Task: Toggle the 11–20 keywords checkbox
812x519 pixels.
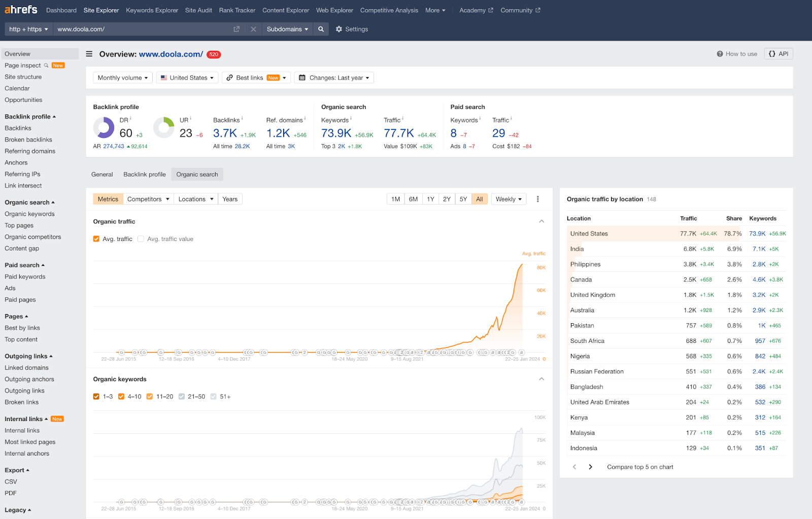Action: click(150, 397)
